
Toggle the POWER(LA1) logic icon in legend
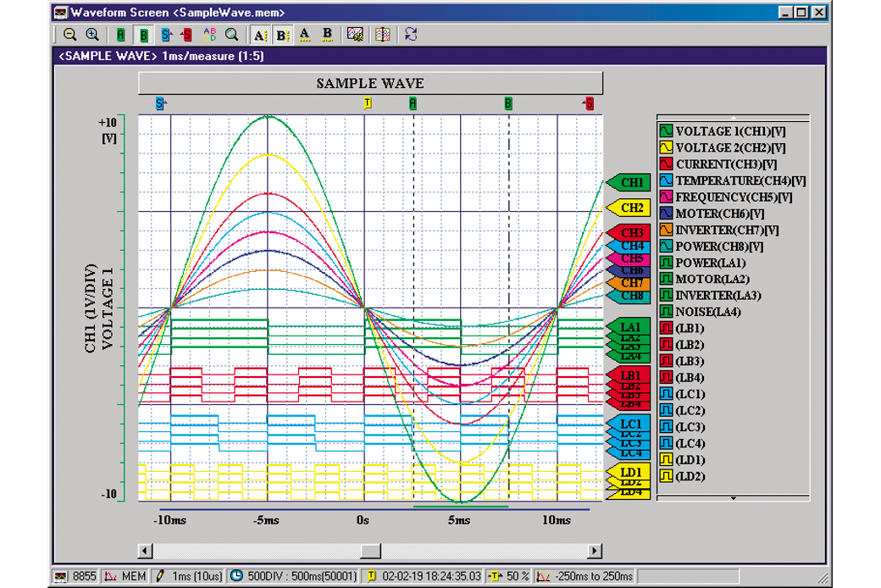666,263
